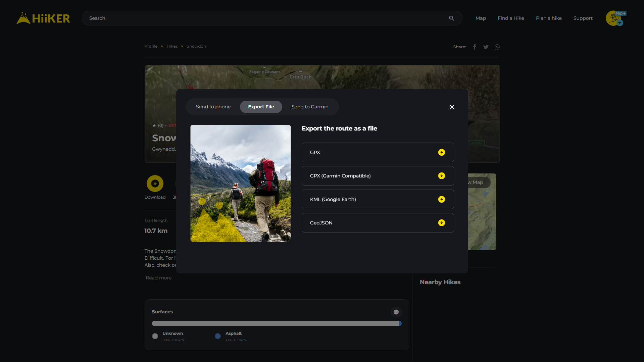Click the 10.7 km trail length value
The height and width of the screenshot is (362, 644).
(156, 231)
